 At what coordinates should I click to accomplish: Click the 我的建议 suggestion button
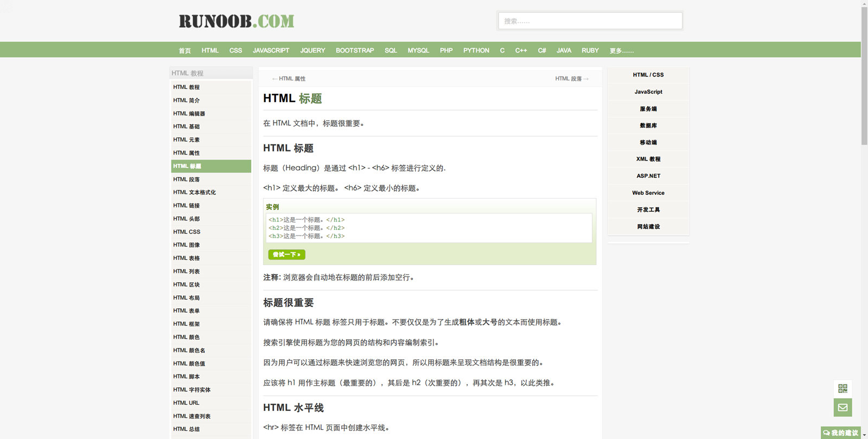[840, 432]
